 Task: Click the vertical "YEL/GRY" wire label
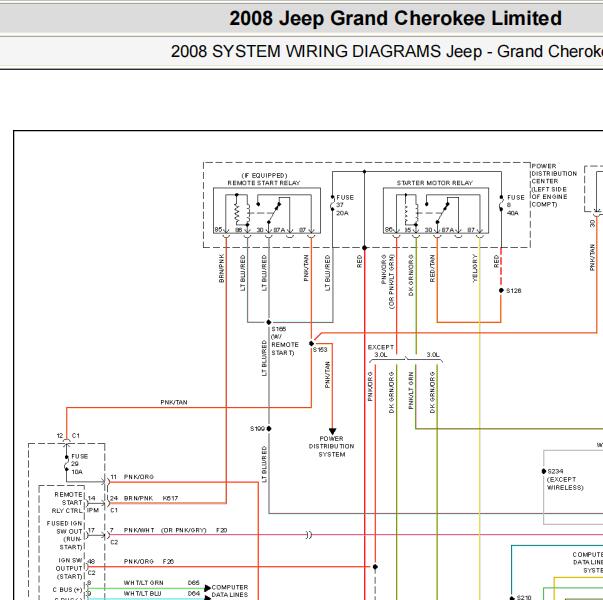(x=475, y=268)
